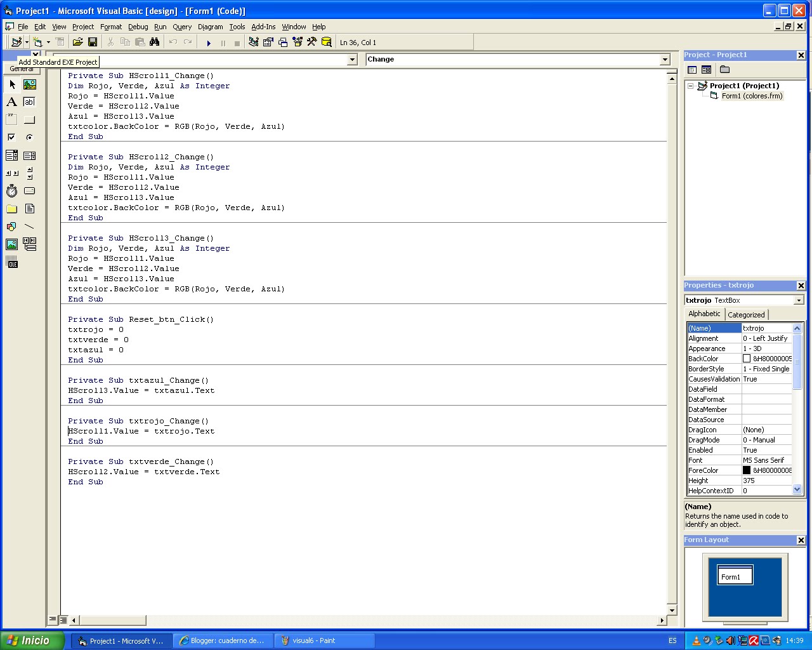The width and height of the screenshot is (812, 650).
Task: Click the ForeColor swatch in the Properties panel
Action: tap(747, 470)
